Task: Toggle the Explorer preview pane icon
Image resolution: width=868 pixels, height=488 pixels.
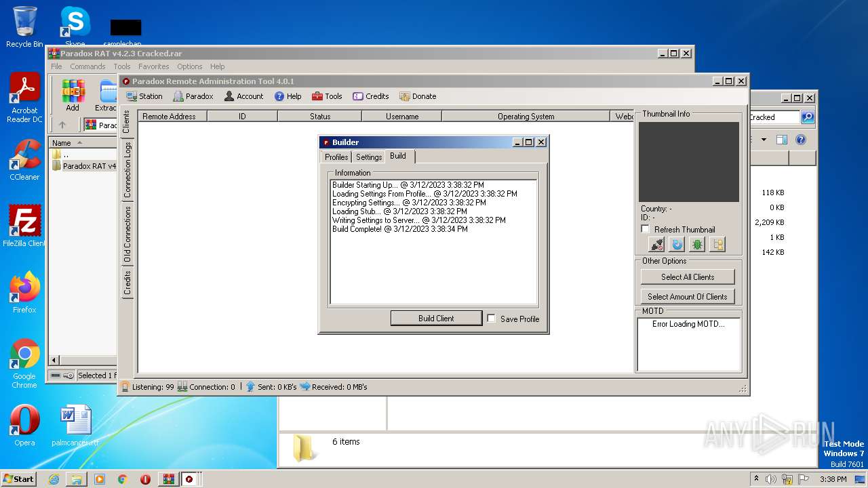Action: 782,140
